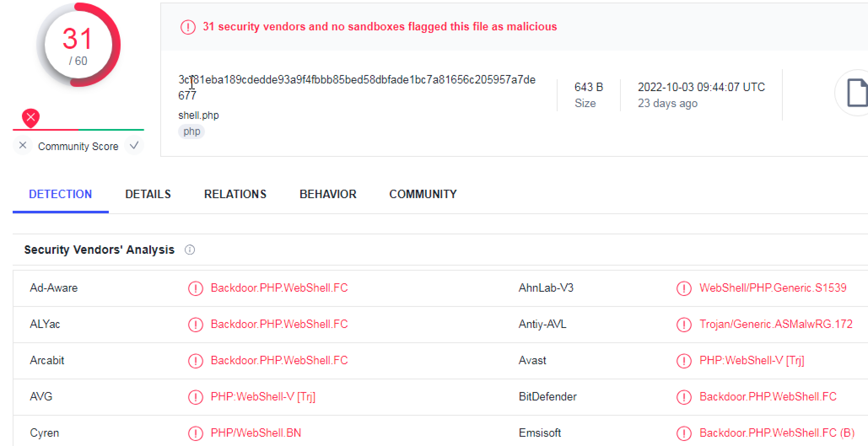This screenshot has height=446, width=868.
Task: Click the alert icon beside Cyren's PHP/WebShell.BN
Action: [x=195, y=433]
